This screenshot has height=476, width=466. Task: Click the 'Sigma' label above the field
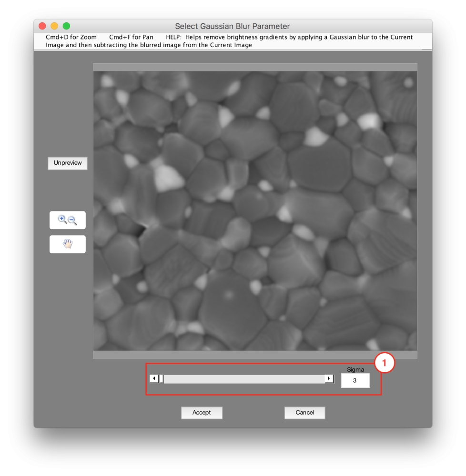(x=355, y=369)
